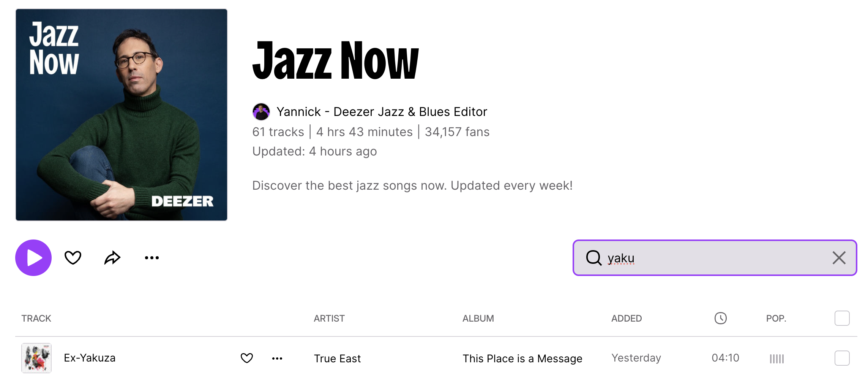Open This Place is a Message album
Image resolution: width=868 pixels, height=387 pixels.
[x=522, y=358]
